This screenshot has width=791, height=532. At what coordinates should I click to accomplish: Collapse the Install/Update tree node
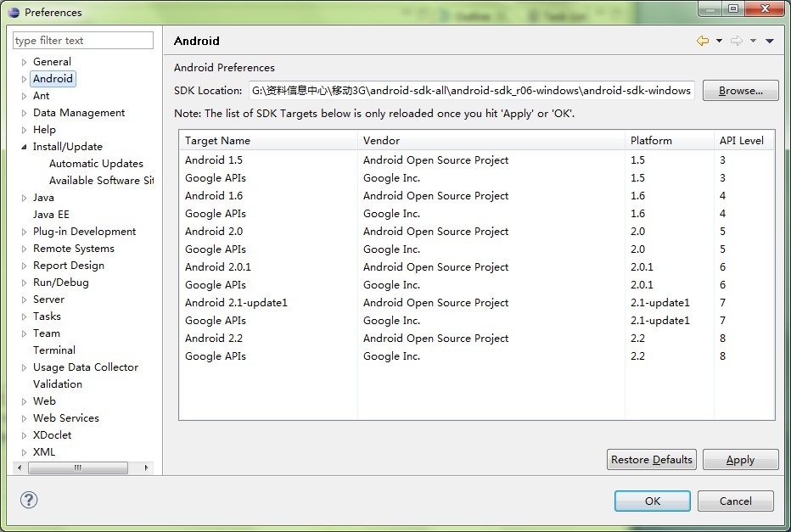24,147
